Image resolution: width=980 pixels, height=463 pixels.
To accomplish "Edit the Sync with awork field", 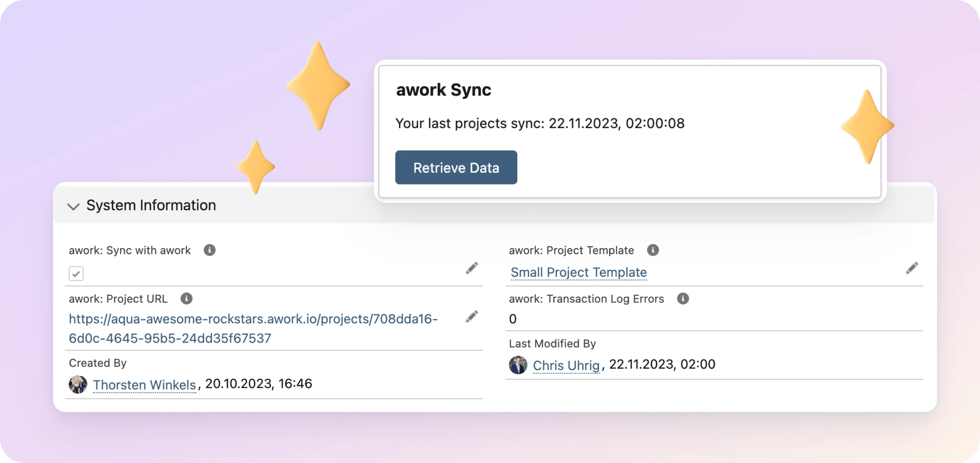I will [472, 268].
